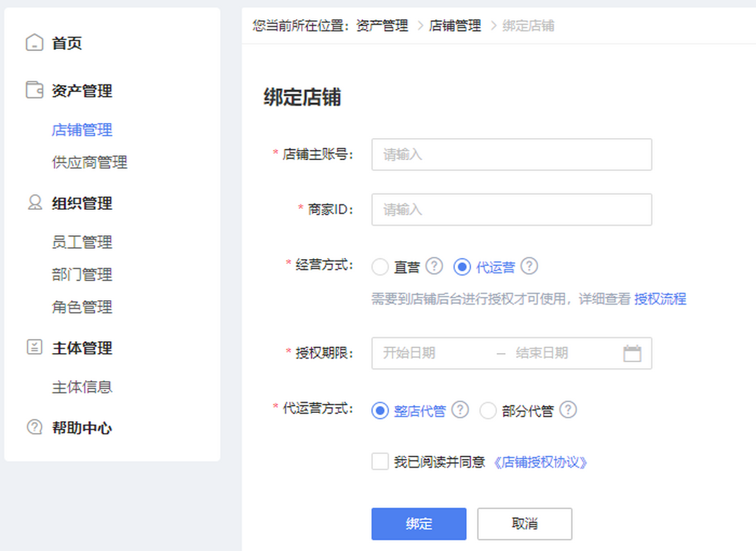Check the 我已阅读并同意 agreement checkbox
This screenshot has height=551, width=756.
pyautogui.click(x=379, y=461)
